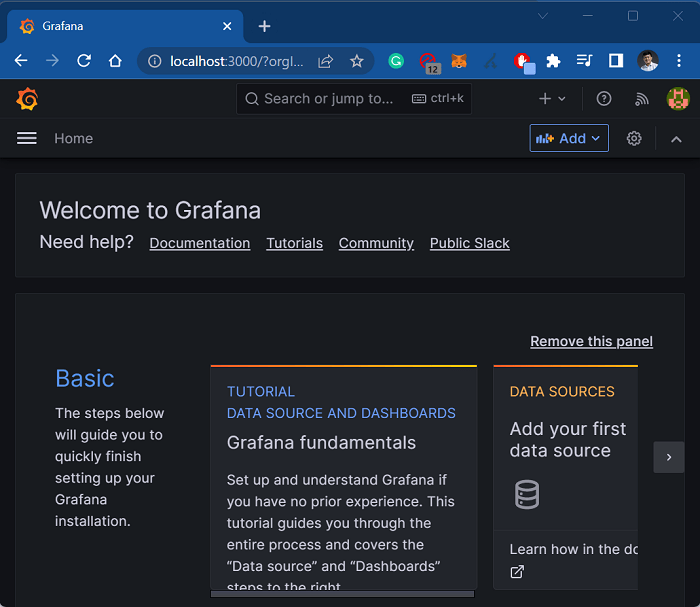Click the Welcome to Grafana heading
Image resolution: width=700 pixels, height=607 pixels.
pos(150,210)
